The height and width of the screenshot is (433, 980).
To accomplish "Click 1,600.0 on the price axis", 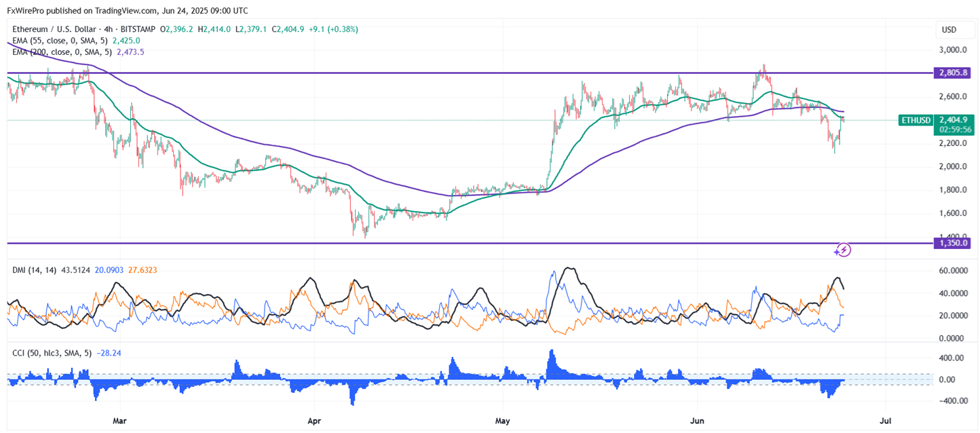I will tap(952, 213).
